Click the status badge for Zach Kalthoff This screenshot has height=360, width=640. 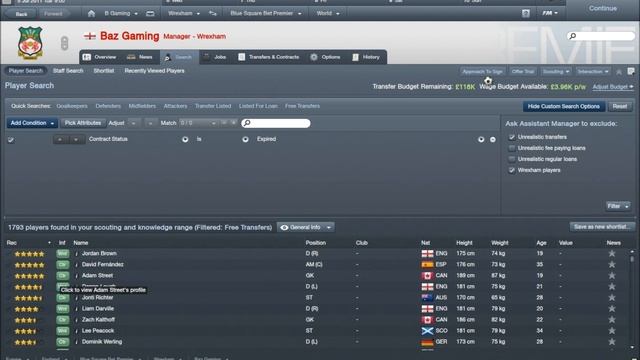click(62, 320)
